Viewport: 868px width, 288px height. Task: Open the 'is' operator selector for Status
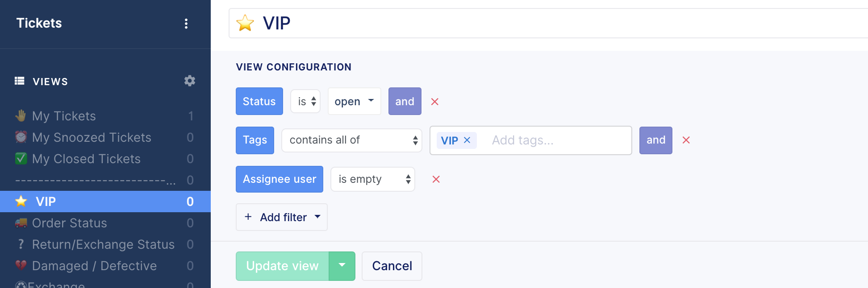[x=306, y=101]
